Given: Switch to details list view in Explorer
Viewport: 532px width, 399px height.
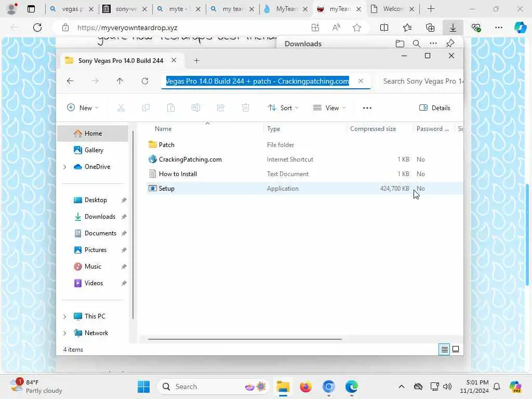Looking at the screenshot, I should (x=444, y=349).
